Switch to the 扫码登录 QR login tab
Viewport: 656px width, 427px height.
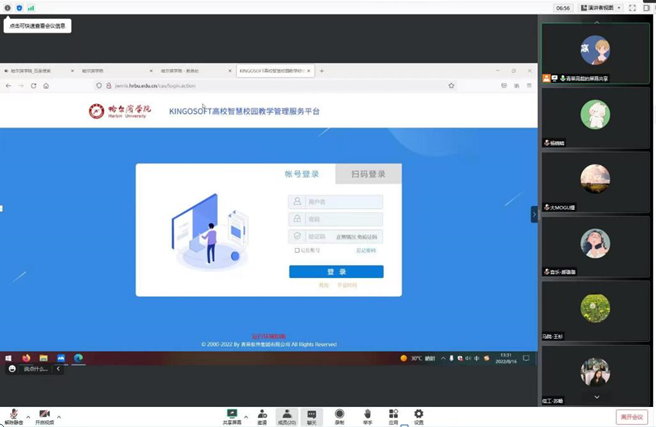click(368, 174)
